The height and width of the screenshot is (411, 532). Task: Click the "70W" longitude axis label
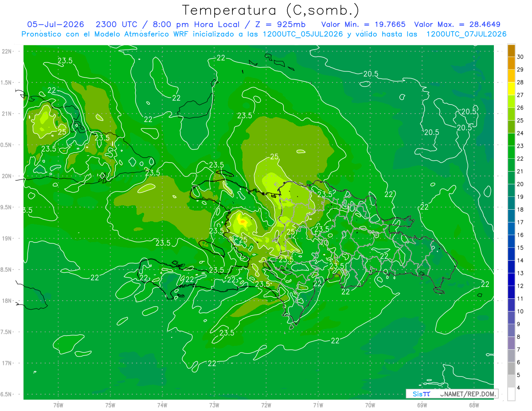click(x=370, y=405)
